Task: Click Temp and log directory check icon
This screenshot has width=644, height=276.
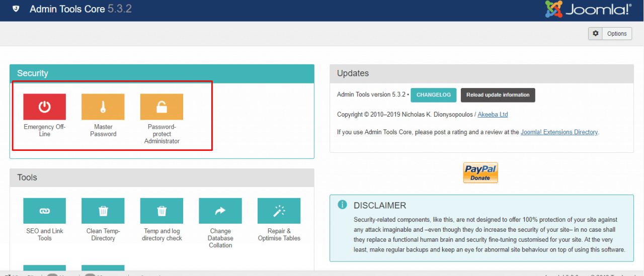Action: [162, 211]
